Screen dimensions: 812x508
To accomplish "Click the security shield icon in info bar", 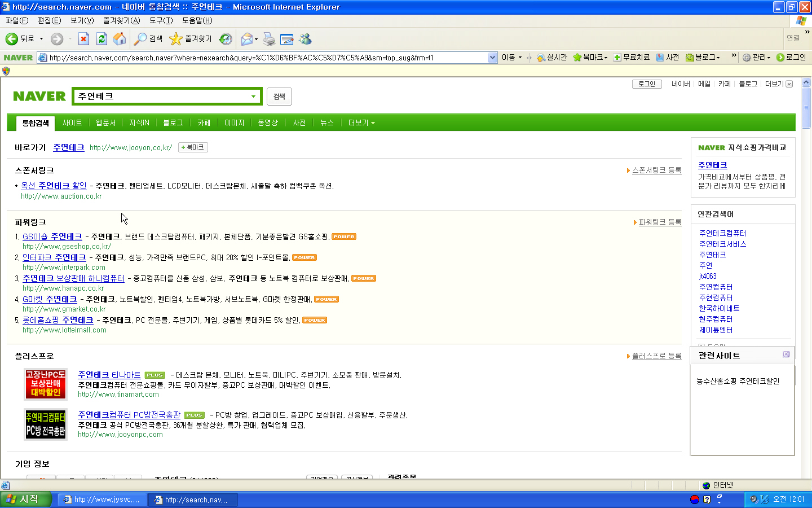I will (6, 71).
